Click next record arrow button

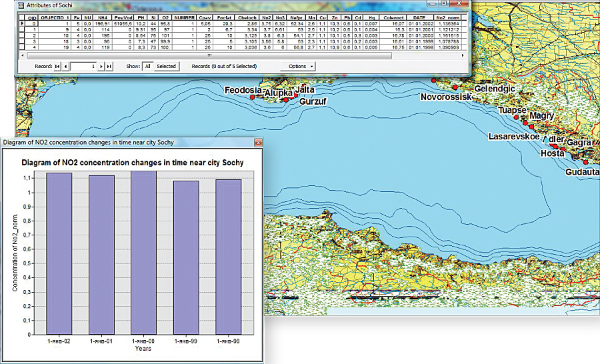[101, 67]
